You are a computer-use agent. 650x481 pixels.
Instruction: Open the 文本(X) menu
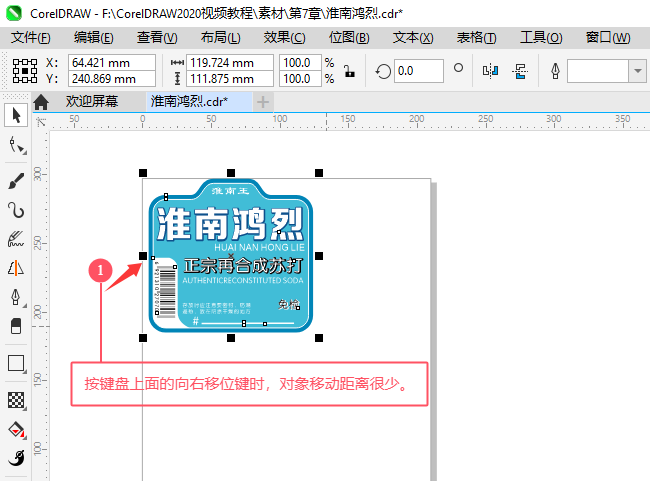(x=413, y=38)
